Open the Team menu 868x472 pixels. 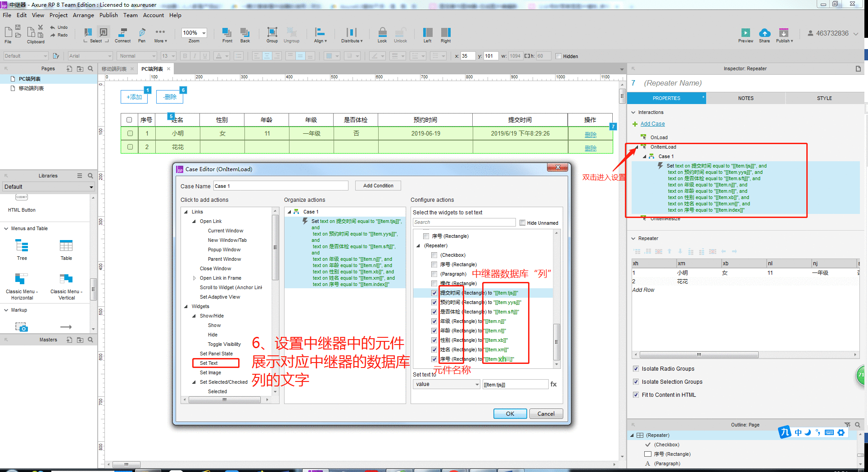pyautogui.click(x=131, y=15)
